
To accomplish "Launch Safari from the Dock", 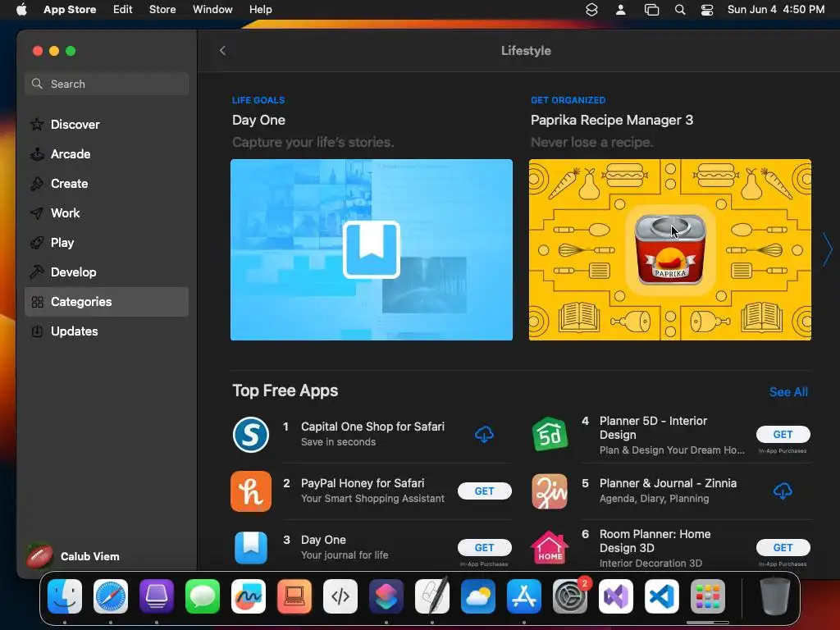I will click(x=111, y=596).
